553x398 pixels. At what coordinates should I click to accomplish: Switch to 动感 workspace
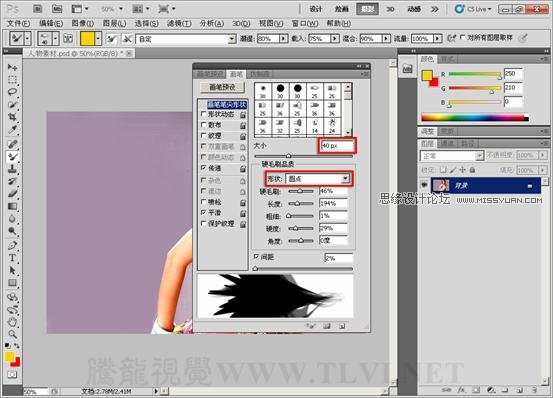(x=414, y=9)
